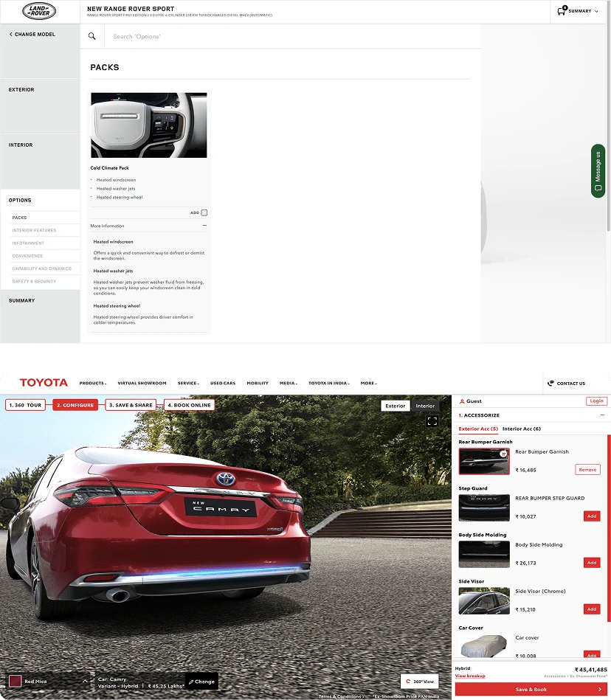Expand the Summary dropdown chevron
611x700 pixels.
[x=597, y=11]
